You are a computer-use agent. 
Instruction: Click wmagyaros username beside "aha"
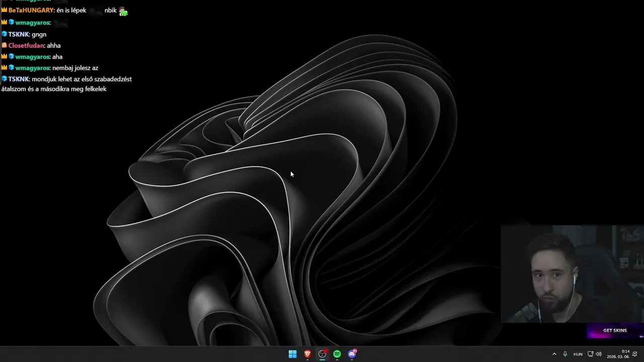point(32,57)
